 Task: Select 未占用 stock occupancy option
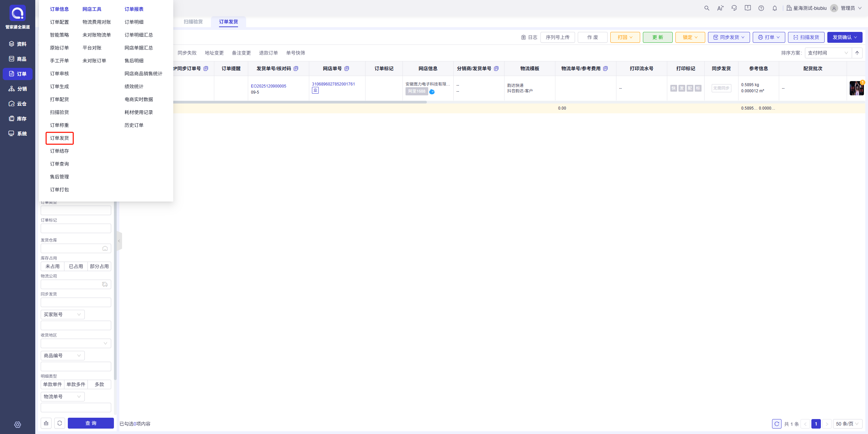[x=53, y=266]
